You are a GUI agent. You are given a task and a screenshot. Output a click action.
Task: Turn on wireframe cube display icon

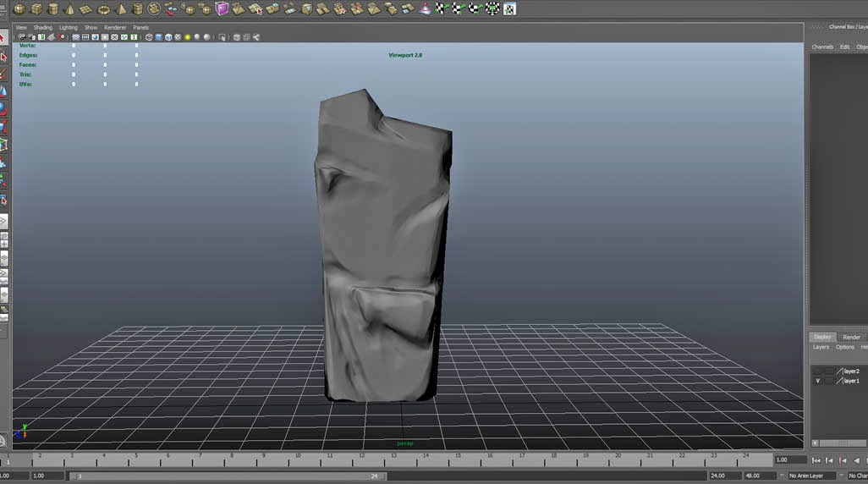pos(149,37)
